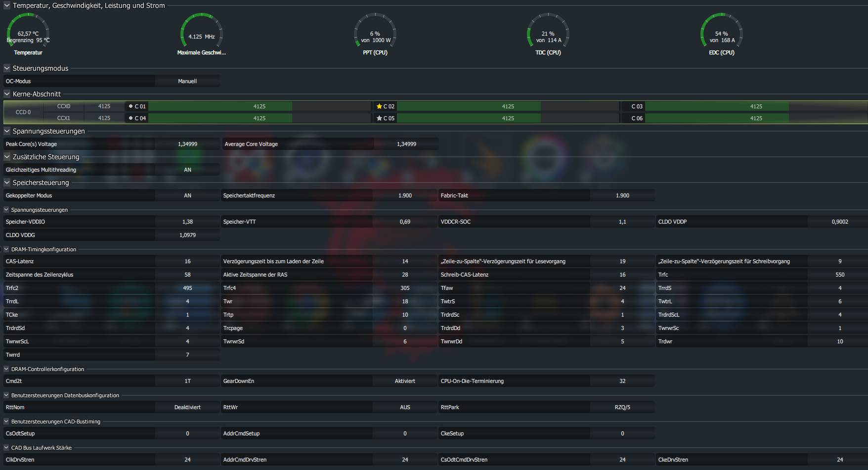Click Average Core Voltage value 1,34999

pos(406,144)
